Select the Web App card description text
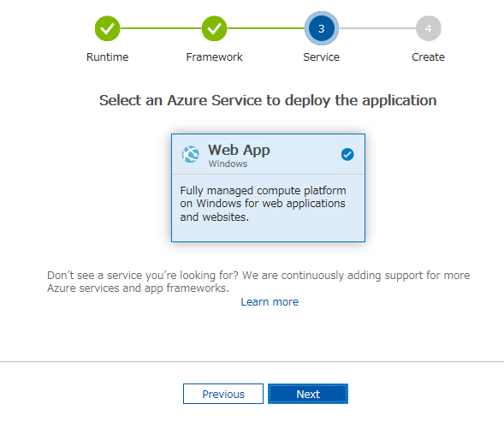Image resolution: width=504 pixels, height=422 pixels. point(263,204)
